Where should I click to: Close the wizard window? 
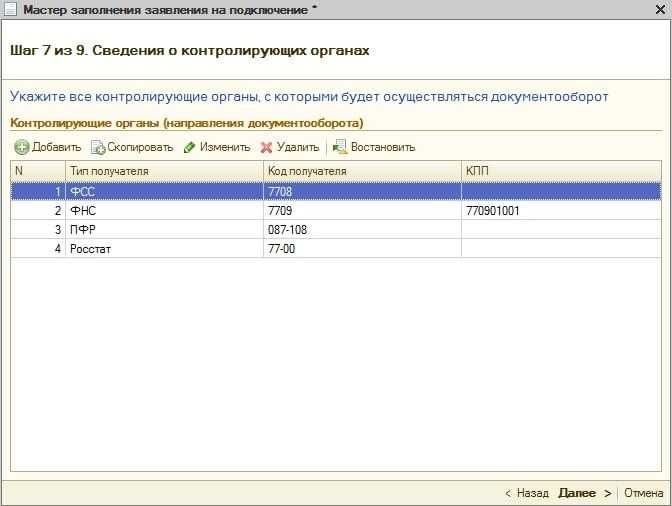pyautogui.click(x=661, y=9)
